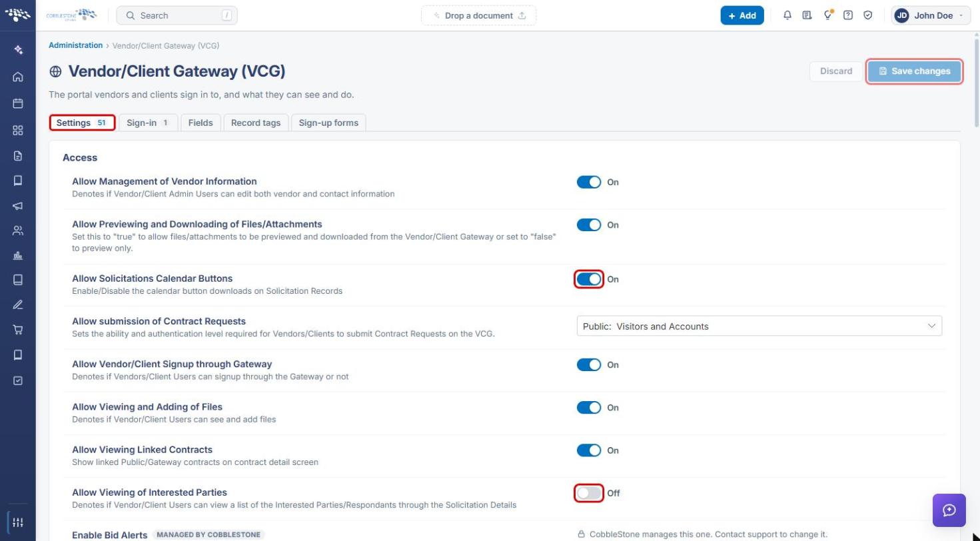
Task: Toggle Allow Management of Vendor Information
Action: 589,182
